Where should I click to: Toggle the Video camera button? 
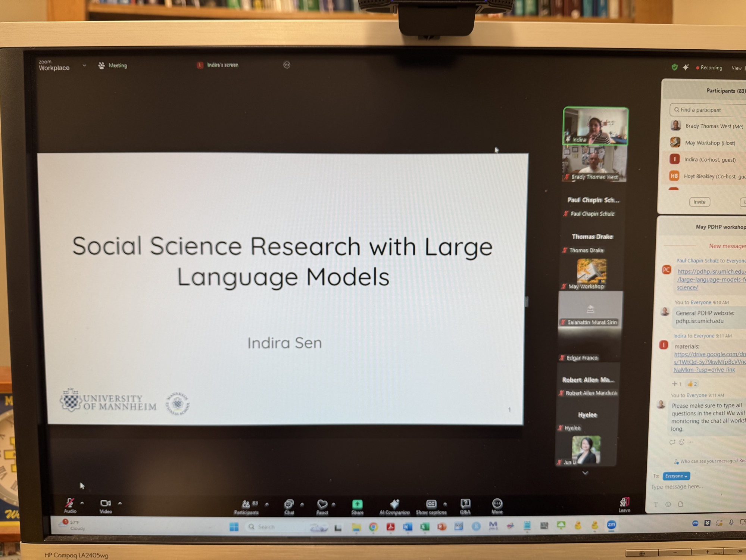click(x=106, y=504)
